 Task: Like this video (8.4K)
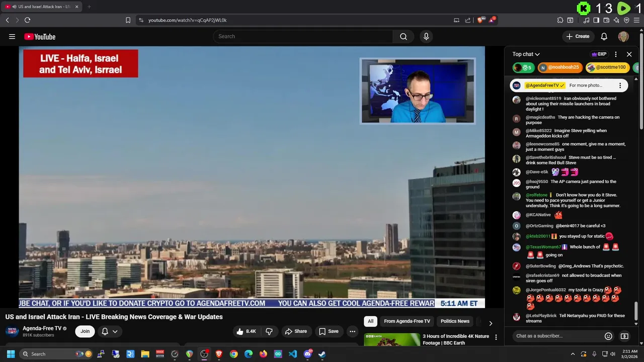coord(247,331)
